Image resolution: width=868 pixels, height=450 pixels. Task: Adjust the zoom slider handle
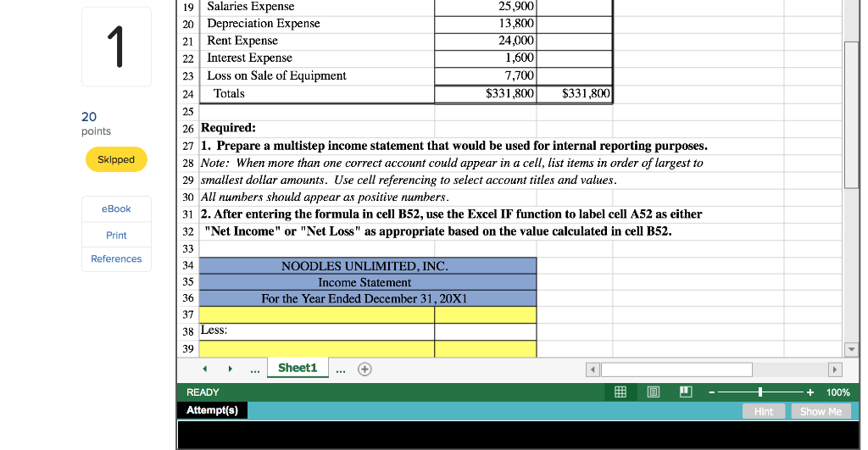pyautogui.click(x=760, y=392)
